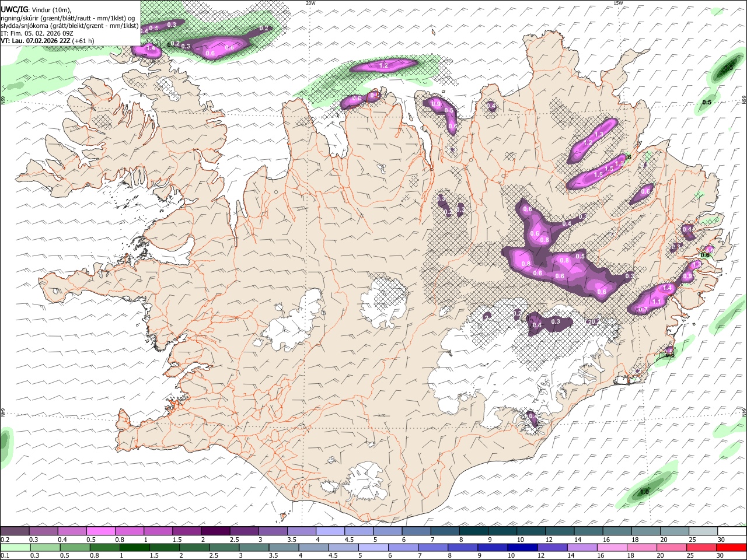Select the rain scale 0.5 green swatch
Image resolution: width=747 pixels, height=560 pixels.
pos(75,547)
